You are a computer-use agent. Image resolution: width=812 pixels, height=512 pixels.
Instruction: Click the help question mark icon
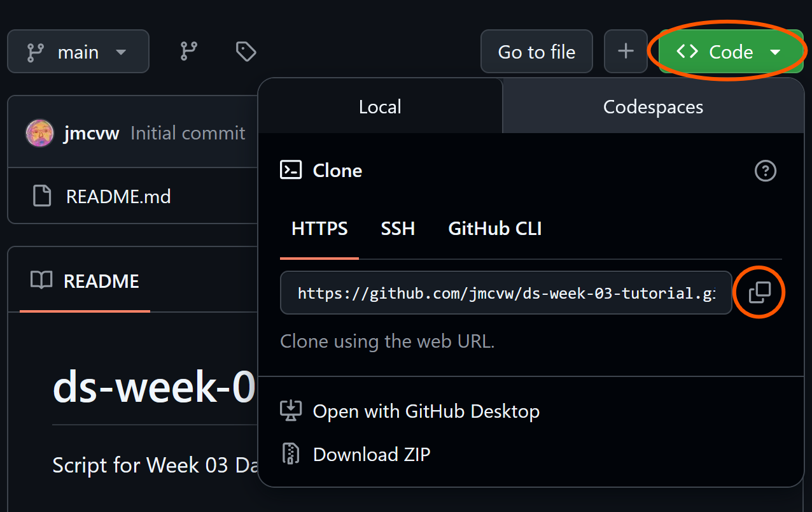[765, 171]
